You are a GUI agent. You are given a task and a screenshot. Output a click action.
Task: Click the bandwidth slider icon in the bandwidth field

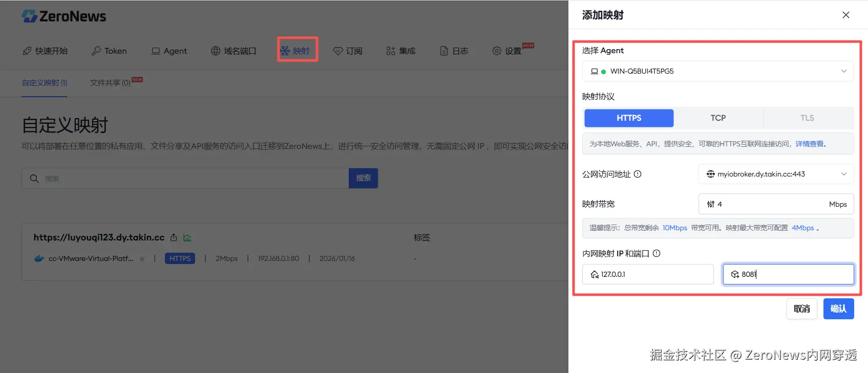pyautogui.click(x=711, y=204)
